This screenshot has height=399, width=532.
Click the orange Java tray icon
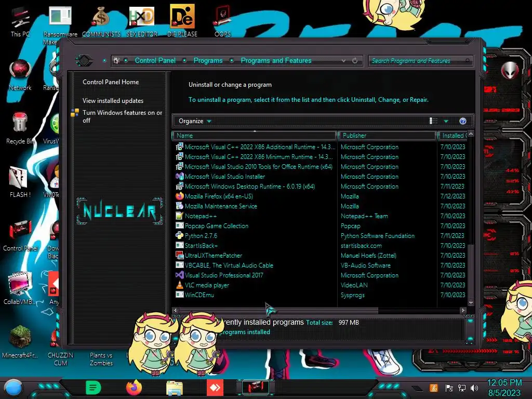[433, 388]
